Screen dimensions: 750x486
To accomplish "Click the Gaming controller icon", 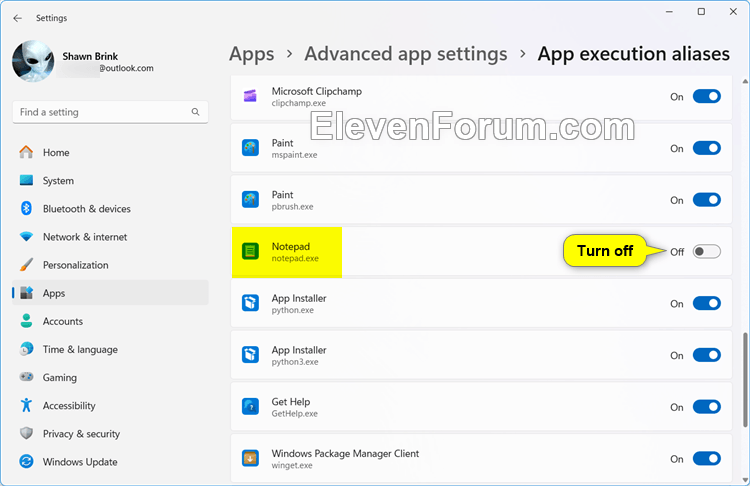I will pyautogui.click(x=26, y=377).
